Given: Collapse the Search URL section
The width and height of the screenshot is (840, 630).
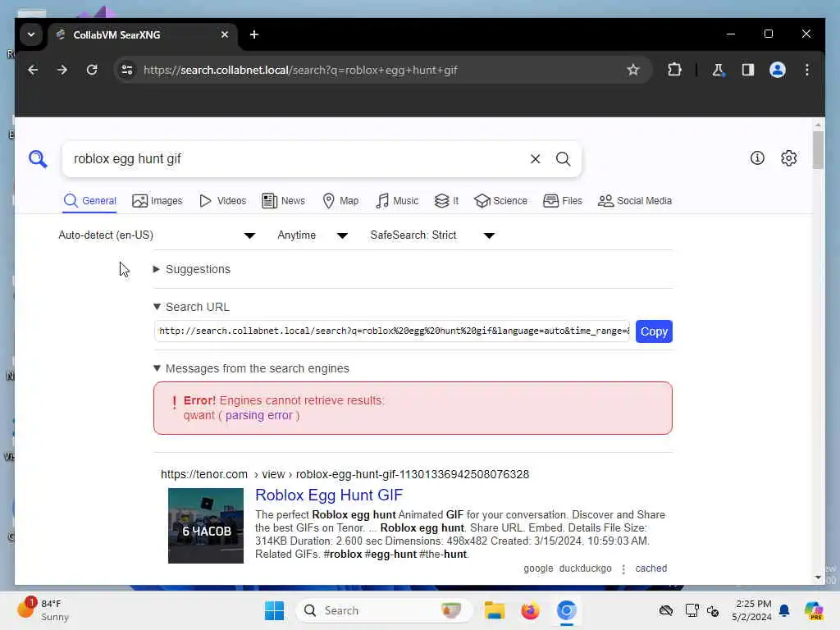Looking at the screenshot, I should 191,307.
